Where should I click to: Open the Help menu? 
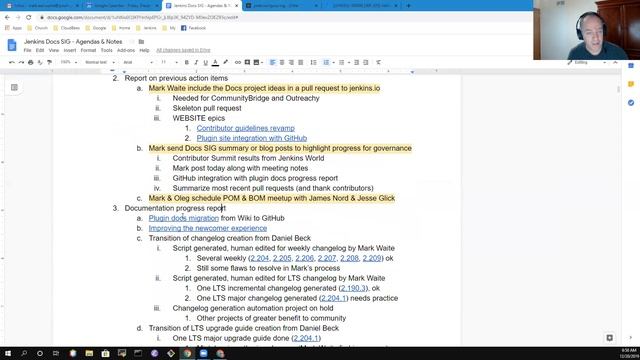click(144, 50)
